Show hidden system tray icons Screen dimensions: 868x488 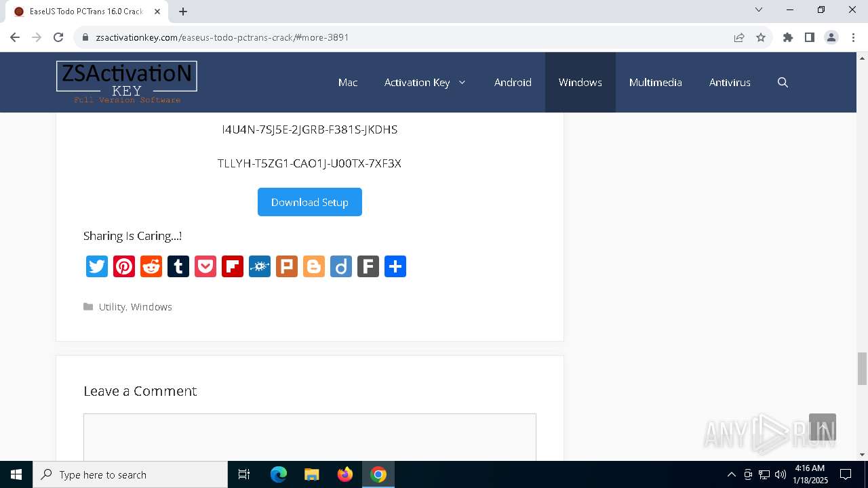[x=731, y=474]
